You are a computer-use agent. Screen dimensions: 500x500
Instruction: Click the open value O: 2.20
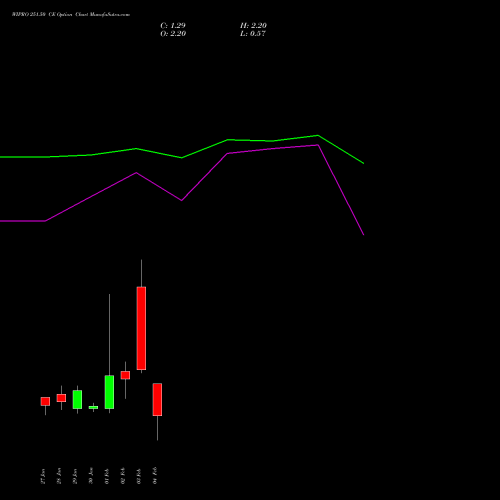pyautogui.click(x=173, y=33)
